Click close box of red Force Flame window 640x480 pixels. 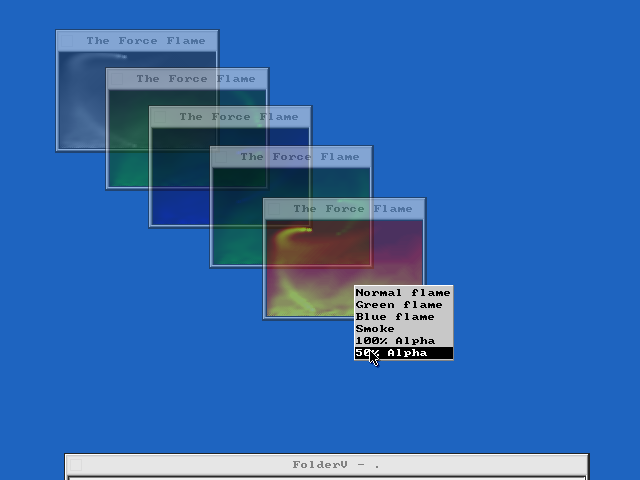(x=274, y=209)
